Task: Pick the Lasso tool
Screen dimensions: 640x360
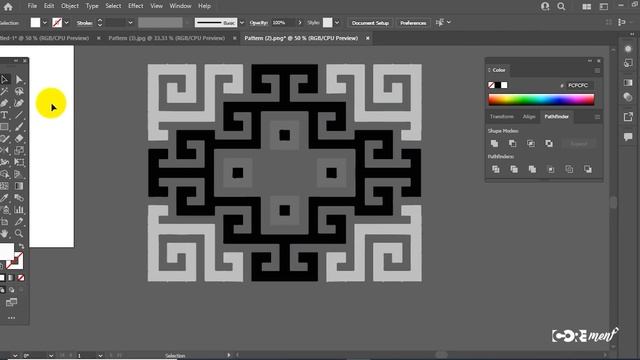Action: click(19, 91)
